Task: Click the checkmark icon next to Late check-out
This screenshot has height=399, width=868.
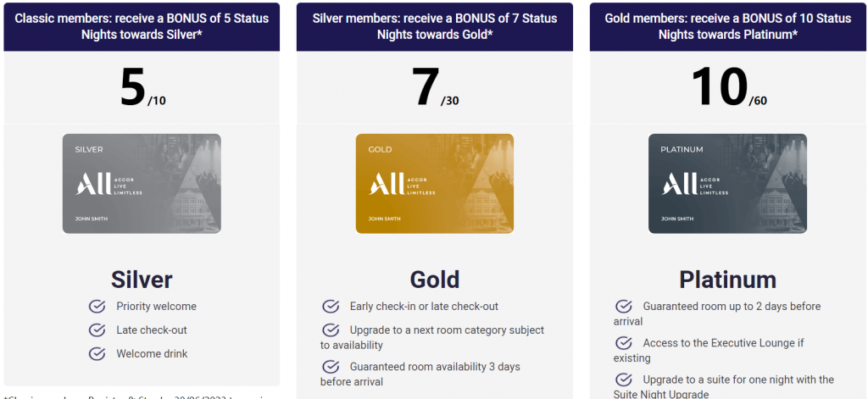Action: tap(97, 330)
